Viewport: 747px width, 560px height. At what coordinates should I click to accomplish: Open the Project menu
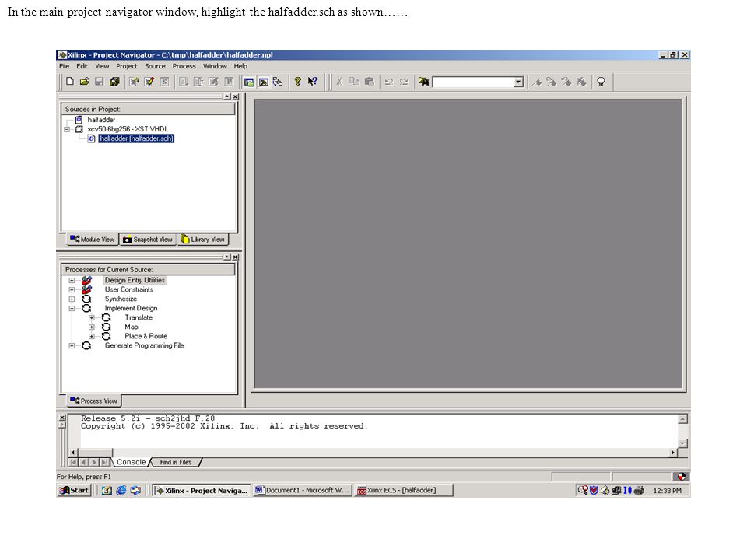pyautogui.click(x=127, y=66)
